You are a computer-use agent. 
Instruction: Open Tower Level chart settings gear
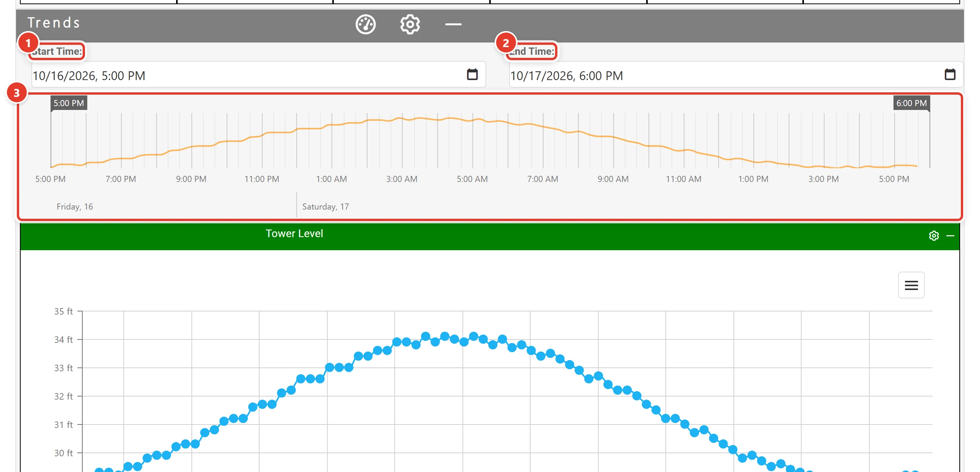pyautogui.click(x=934, y=236)
